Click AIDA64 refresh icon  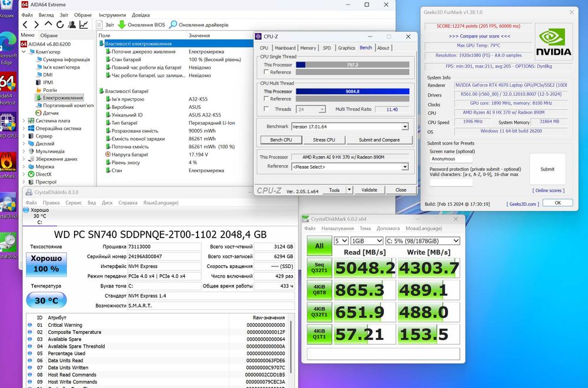(x=60, y=25)
